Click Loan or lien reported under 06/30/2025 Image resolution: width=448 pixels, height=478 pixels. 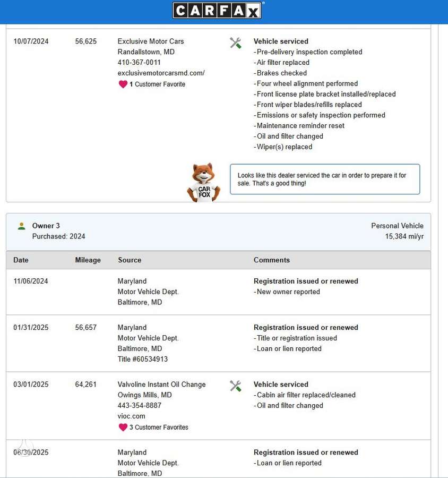click(287, 463)
